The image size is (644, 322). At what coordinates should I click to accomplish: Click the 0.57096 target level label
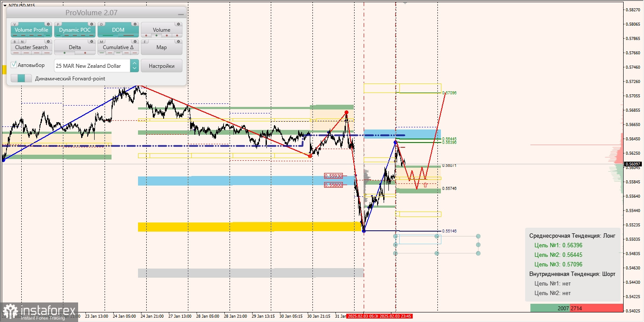pos(450,93)
